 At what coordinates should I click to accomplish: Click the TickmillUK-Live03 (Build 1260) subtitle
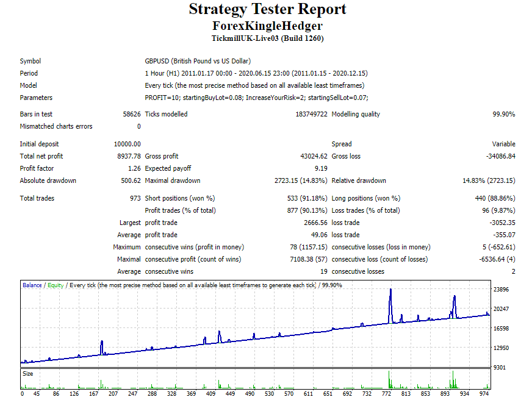pyautogui.click(x=267, y=38)
